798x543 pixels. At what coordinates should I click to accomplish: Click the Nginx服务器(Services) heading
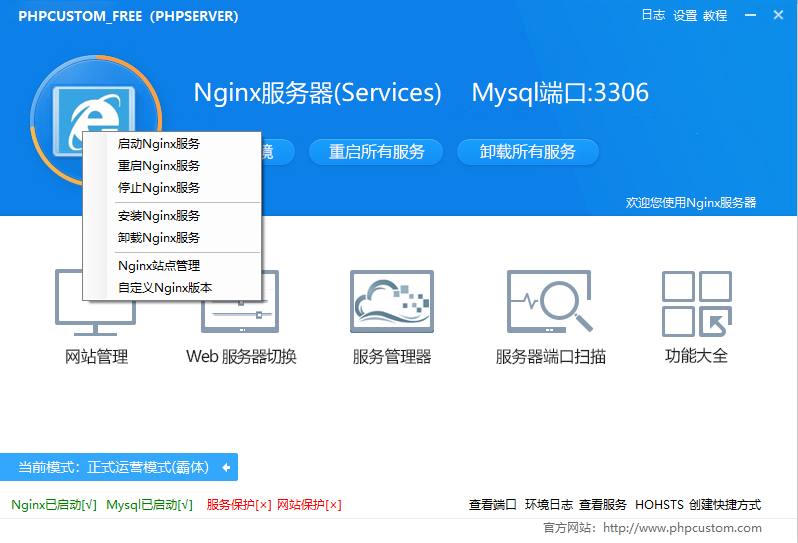[x=318, y=93]
